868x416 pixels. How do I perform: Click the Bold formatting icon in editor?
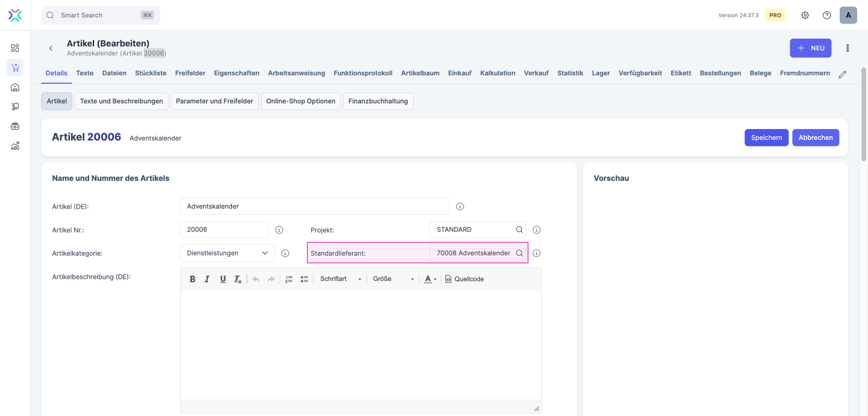[x=193, y=279]
